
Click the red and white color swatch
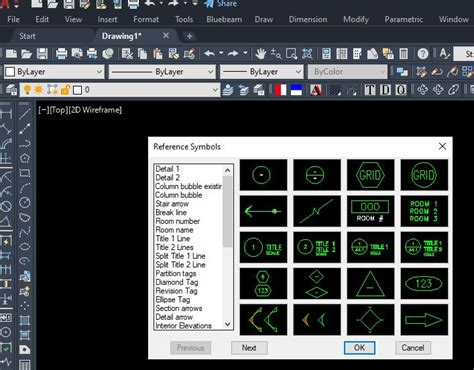click(281, 90)
